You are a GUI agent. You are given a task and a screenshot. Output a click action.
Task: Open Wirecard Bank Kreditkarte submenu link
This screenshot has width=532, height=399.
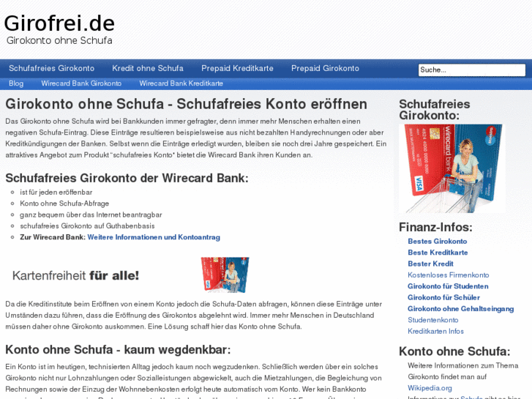coord(181,83)
